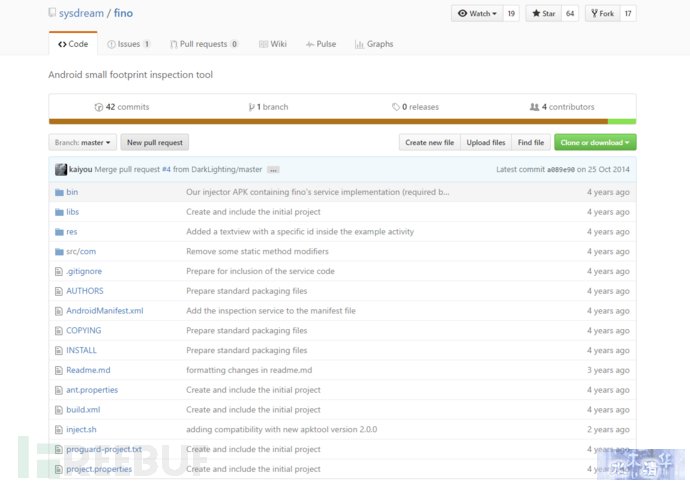
Task: Open the watchers count 19
Action: pyautogui.click(x=511, y=14)
